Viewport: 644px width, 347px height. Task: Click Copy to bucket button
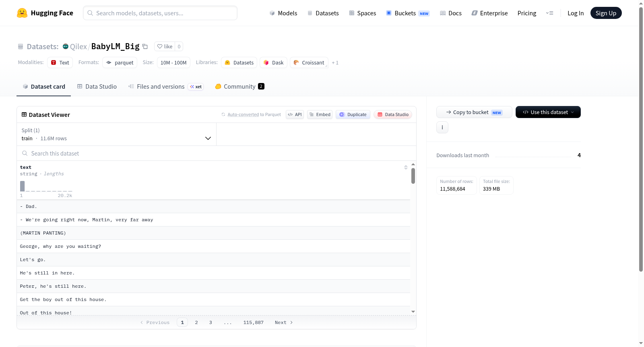474,112
